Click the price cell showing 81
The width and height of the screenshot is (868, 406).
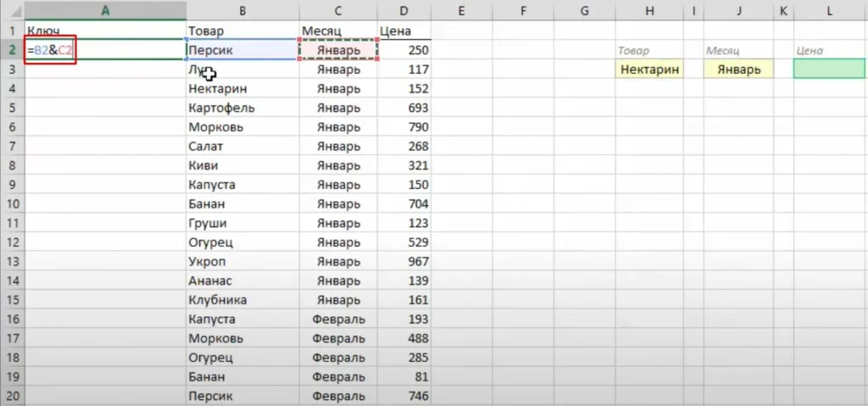pos(403,376)
